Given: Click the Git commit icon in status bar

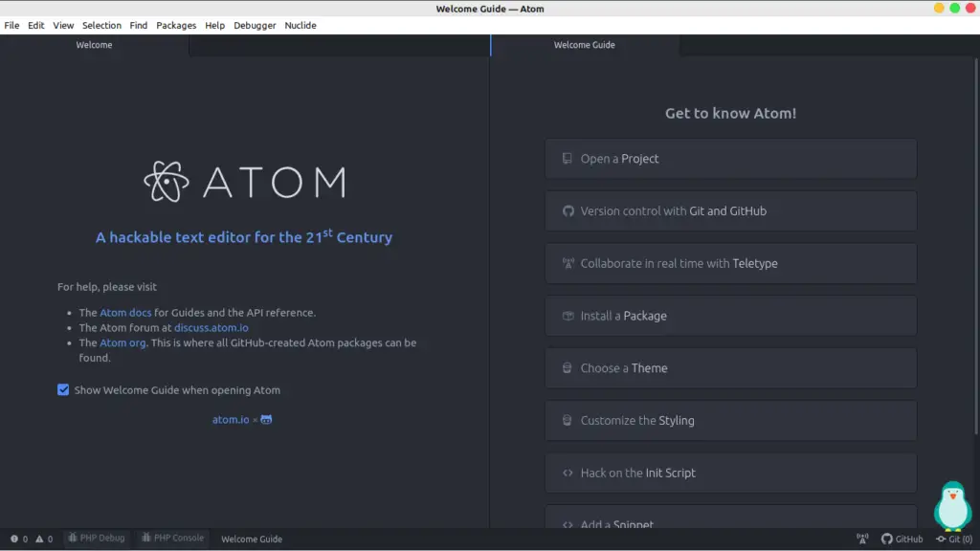Looking at the screenshot, I should point(941,539).
